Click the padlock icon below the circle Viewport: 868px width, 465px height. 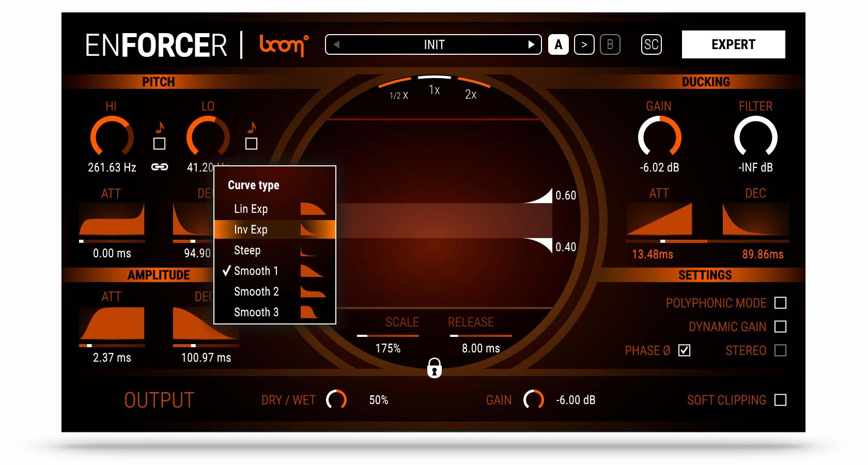click(x=434, y=368)
